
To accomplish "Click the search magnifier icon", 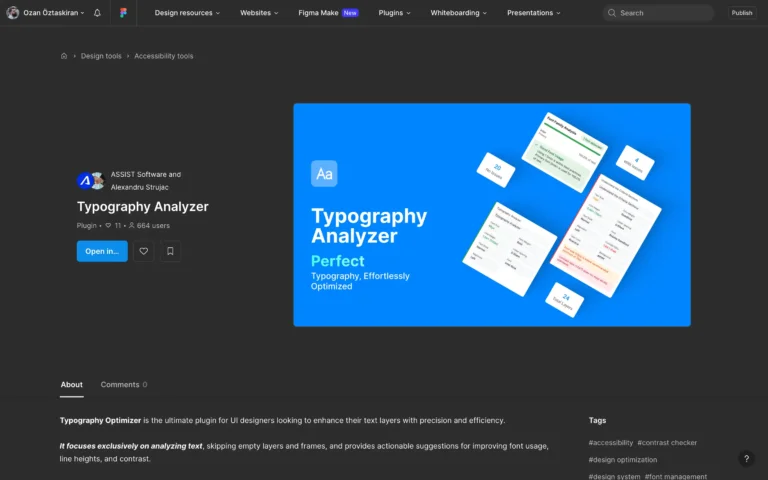I will 612,13.
